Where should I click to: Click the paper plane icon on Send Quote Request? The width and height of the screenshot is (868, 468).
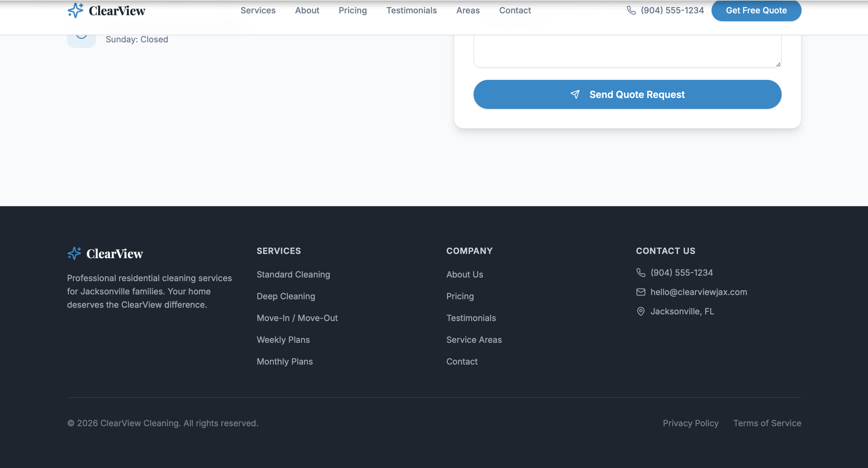click(x=575, y=94)
